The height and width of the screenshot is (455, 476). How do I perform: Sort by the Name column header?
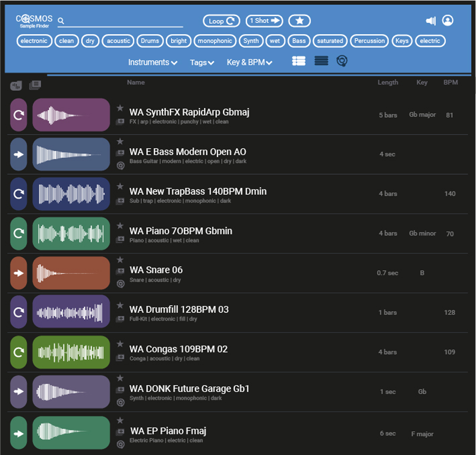[136, 82]
